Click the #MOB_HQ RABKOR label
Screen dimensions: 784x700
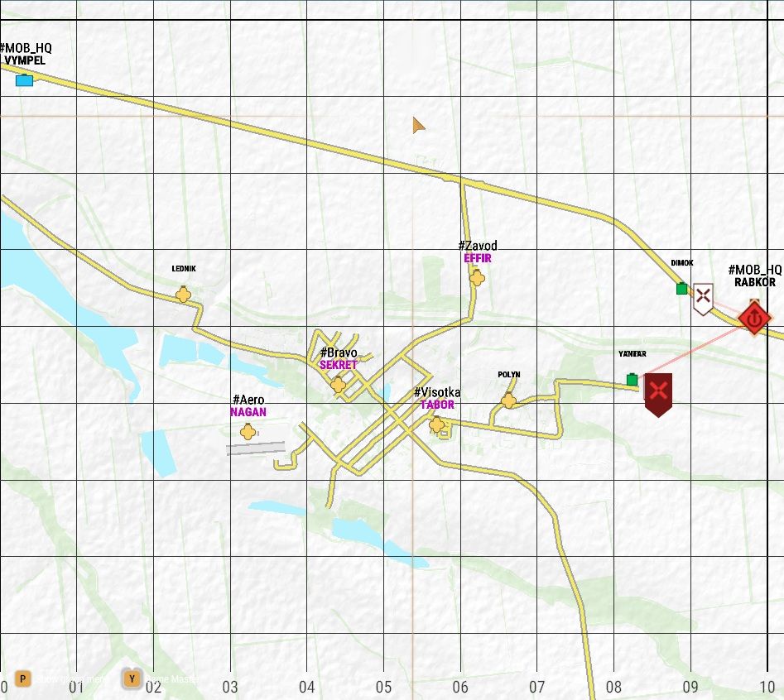pyautogui.click(x=754, y=276)
